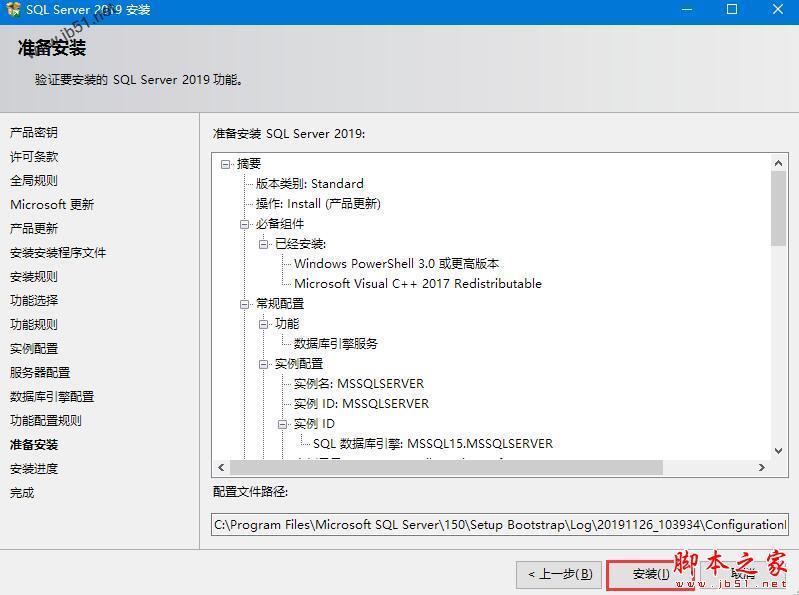This screenshot has height=595, width=799.
Task: Open 功能规则 step in sidebar
Action: 34,324
